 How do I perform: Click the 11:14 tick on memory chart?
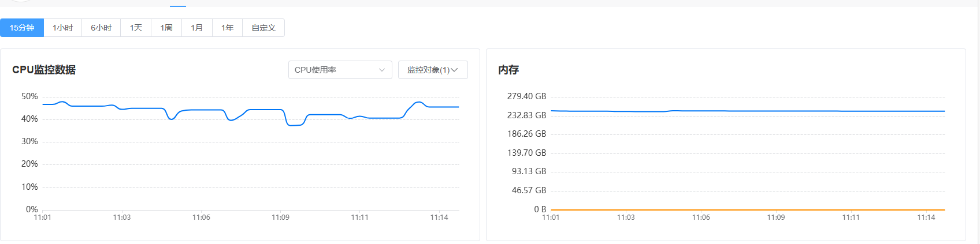[x=926, y=217]
